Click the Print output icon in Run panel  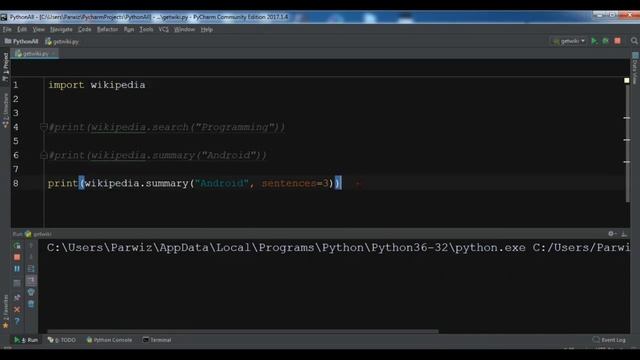pyautogui.click(x=31, y=292)
